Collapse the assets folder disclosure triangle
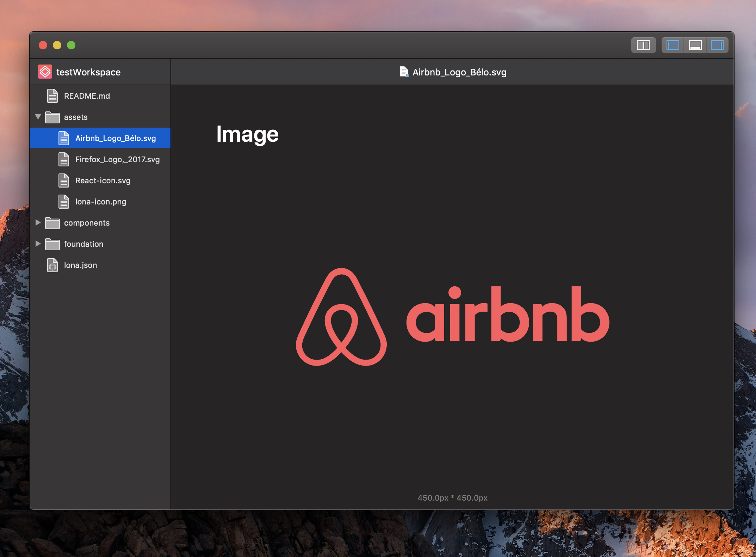The width and height of the screenshot is (756, 557). [38, 117]
